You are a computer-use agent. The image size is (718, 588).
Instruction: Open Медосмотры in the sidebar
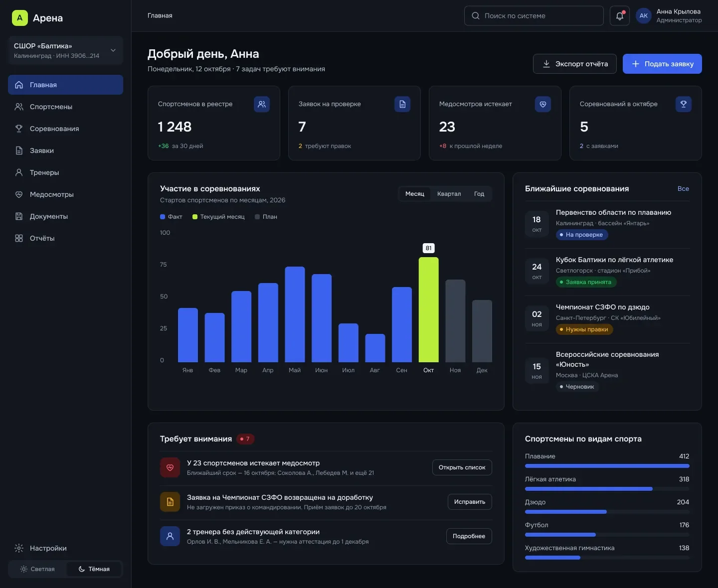tap(65, 194)
